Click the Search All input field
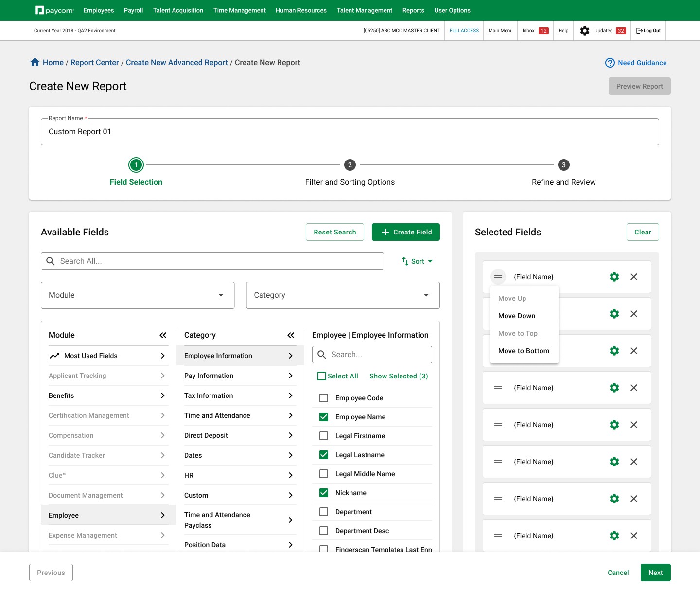 point(212,261)
